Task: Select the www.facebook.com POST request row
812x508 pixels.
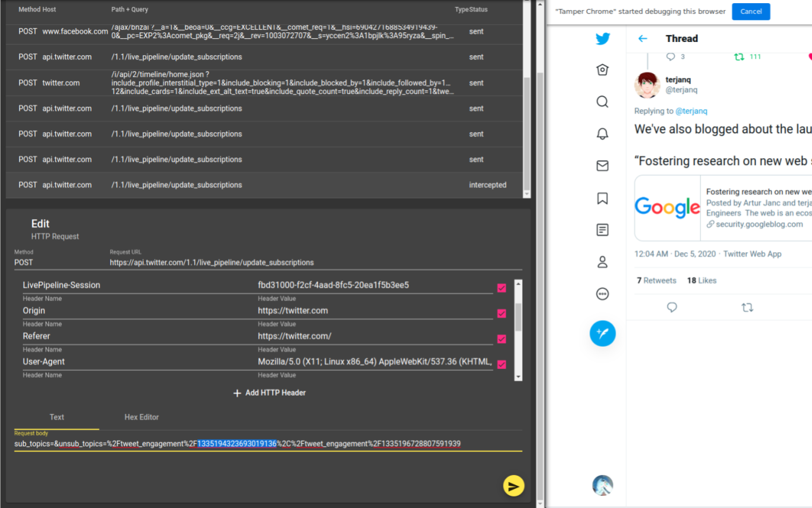Action: (x=265, y=31)
